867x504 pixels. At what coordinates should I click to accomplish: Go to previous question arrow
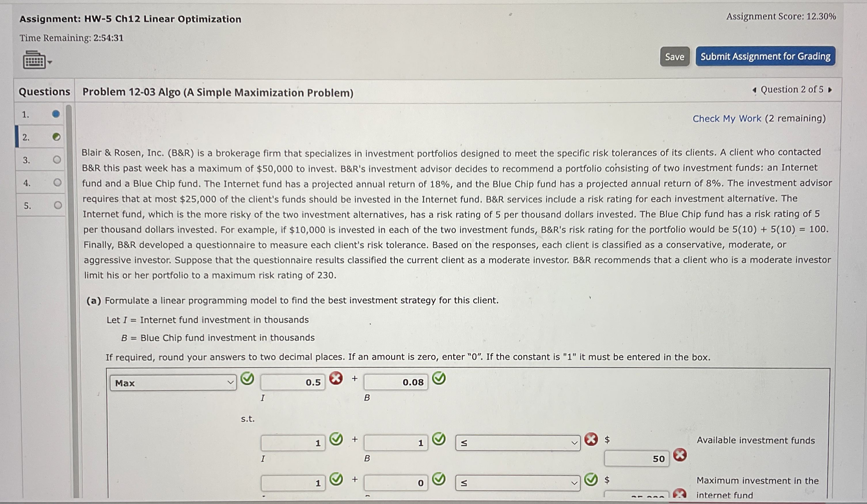754,90
